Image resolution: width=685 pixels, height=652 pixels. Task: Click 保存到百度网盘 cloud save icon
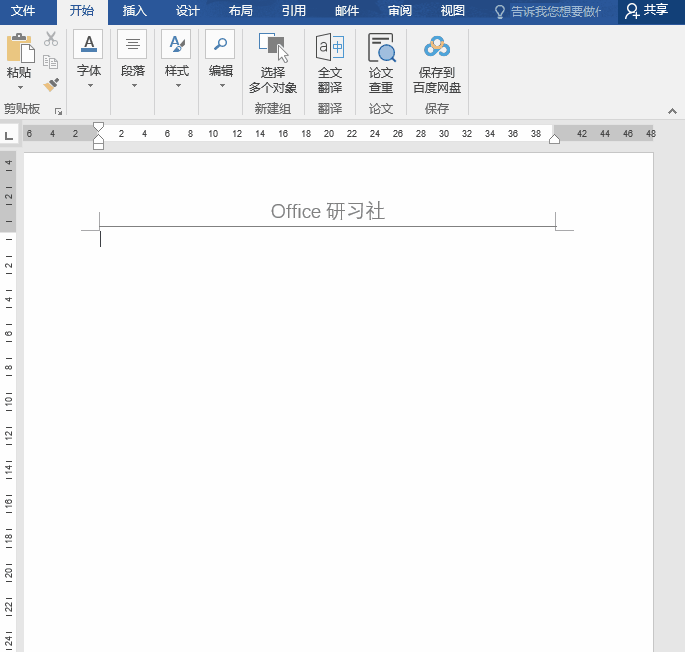tap(437, 47)
